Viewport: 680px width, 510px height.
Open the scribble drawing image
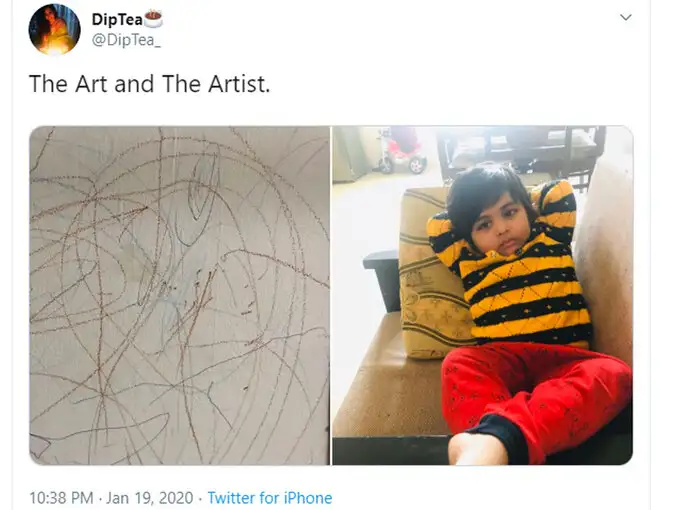[179, 295]
